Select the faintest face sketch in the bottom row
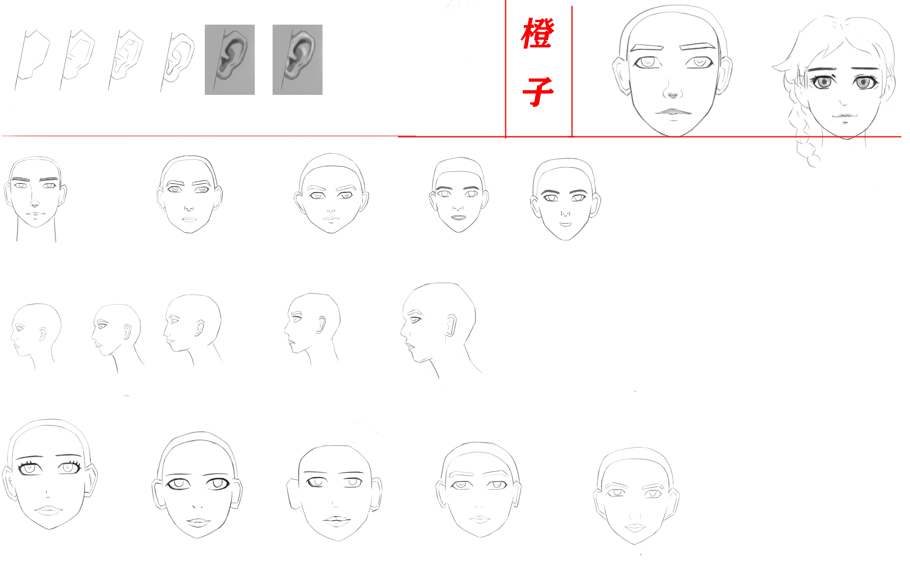Viewport: 910px width, 588px height. click(x=636, y=496)
